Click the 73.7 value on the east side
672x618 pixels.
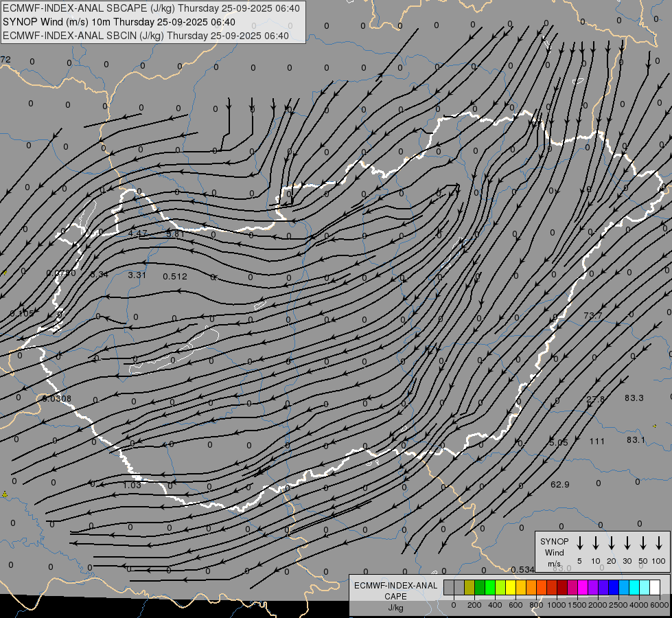coord(593,315)
